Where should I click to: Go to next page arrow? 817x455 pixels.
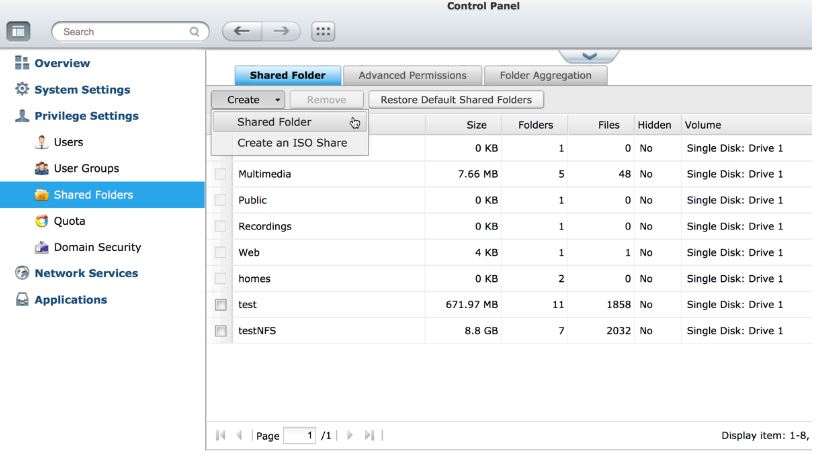[x=350, y=435]
